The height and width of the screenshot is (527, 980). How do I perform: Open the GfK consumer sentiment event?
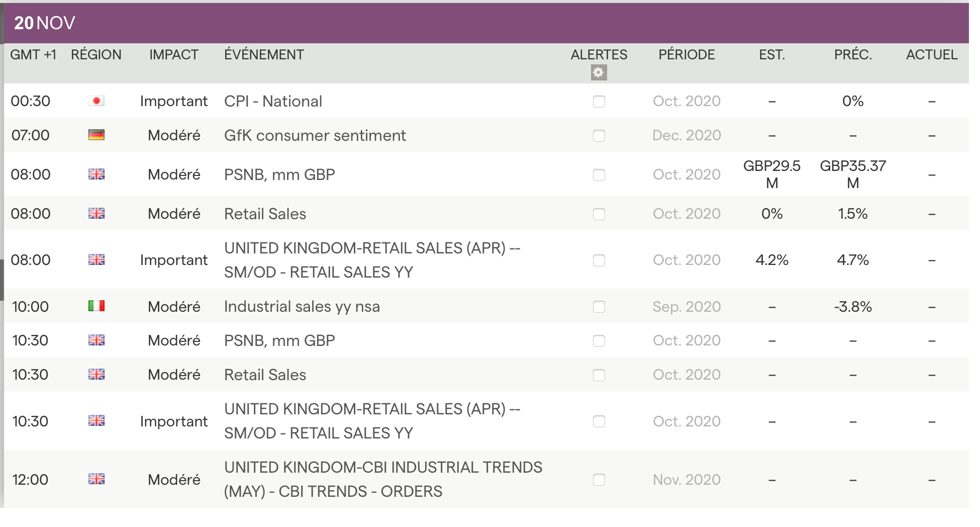click(315, 136)
